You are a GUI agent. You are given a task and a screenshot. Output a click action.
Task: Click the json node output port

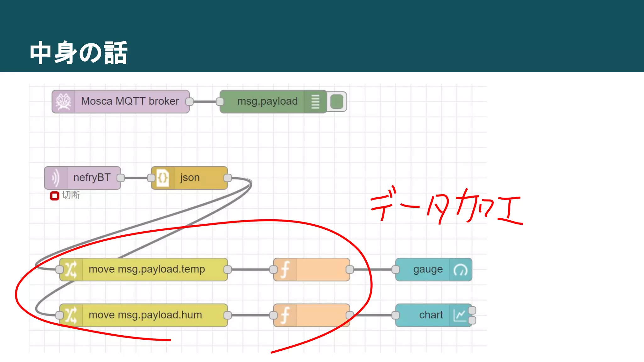[228, 178]
